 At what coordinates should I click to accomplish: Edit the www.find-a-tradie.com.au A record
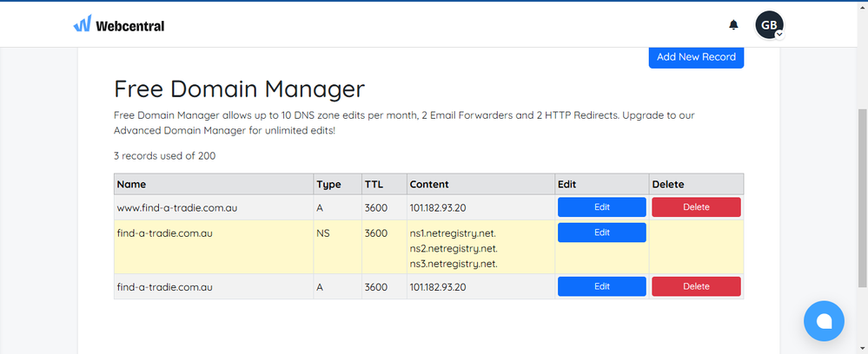tap(602, 207)
